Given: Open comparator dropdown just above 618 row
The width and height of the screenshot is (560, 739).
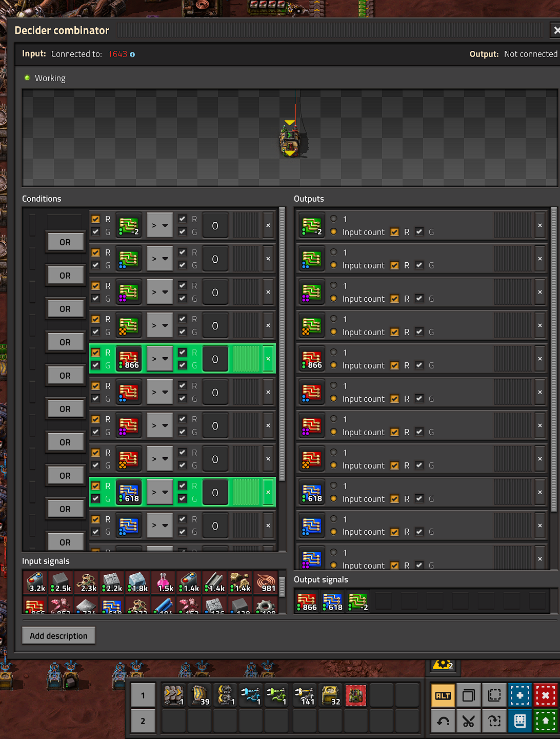Looking at the screenshot, I should (159, 459).
